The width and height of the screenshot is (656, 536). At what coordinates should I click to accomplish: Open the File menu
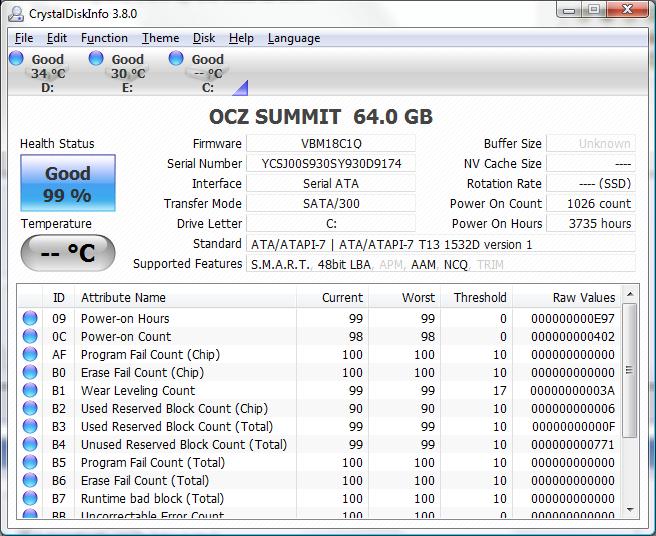24,38
